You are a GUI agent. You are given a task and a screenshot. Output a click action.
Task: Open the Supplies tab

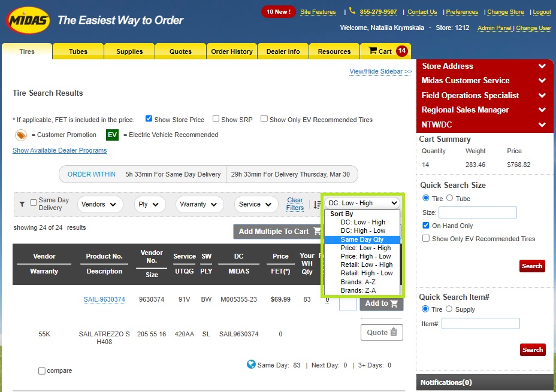pos(129,51)
